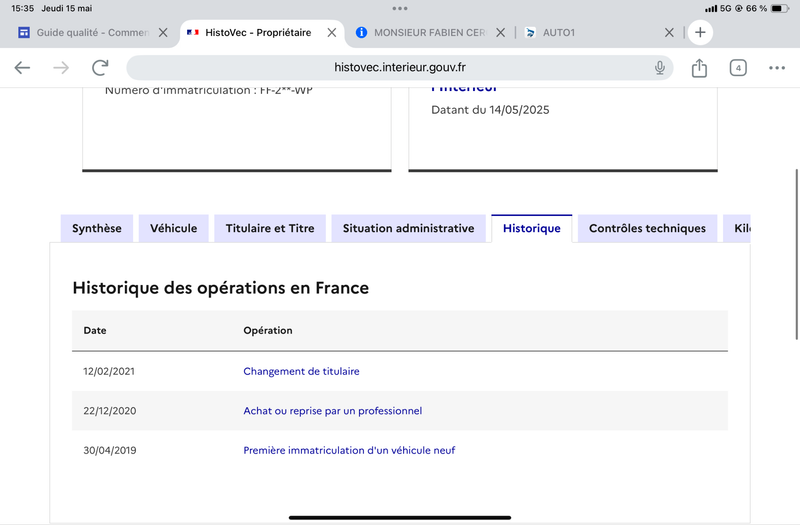Click the date 22/12/2020
Screen dimensions: 800x525
pos(110,411)
